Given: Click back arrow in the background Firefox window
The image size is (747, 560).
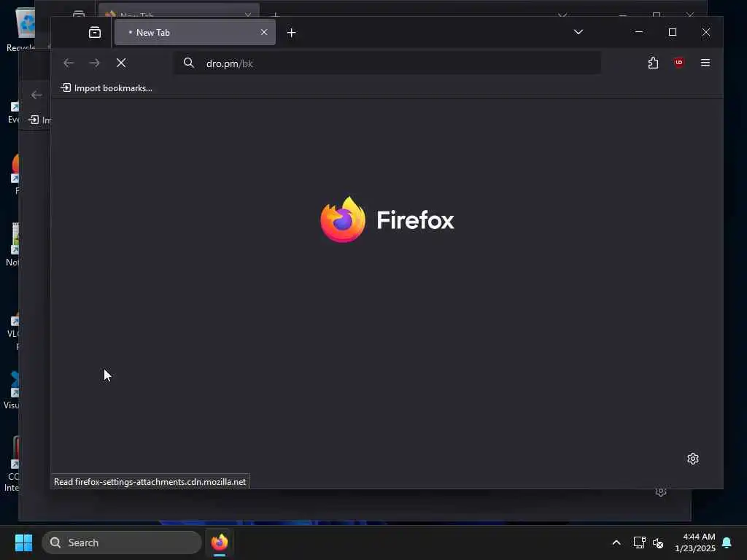Looking at the screenshot, I should coord(36,96).
